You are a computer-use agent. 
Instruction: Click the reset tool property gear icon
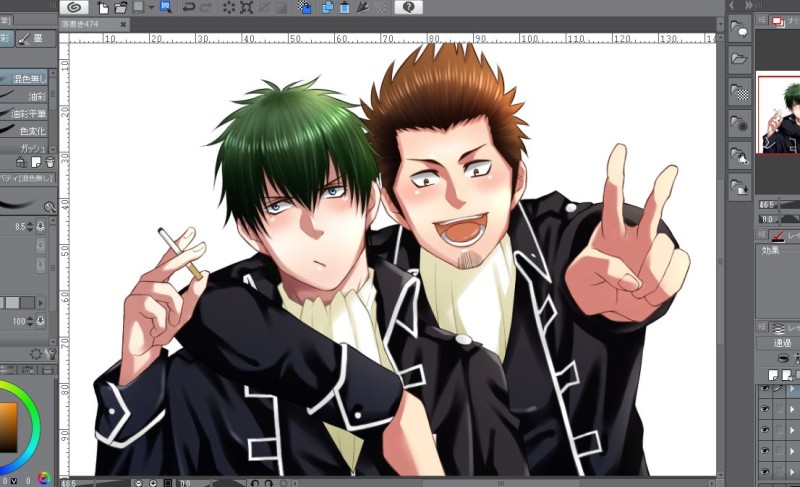click(36, 353)
